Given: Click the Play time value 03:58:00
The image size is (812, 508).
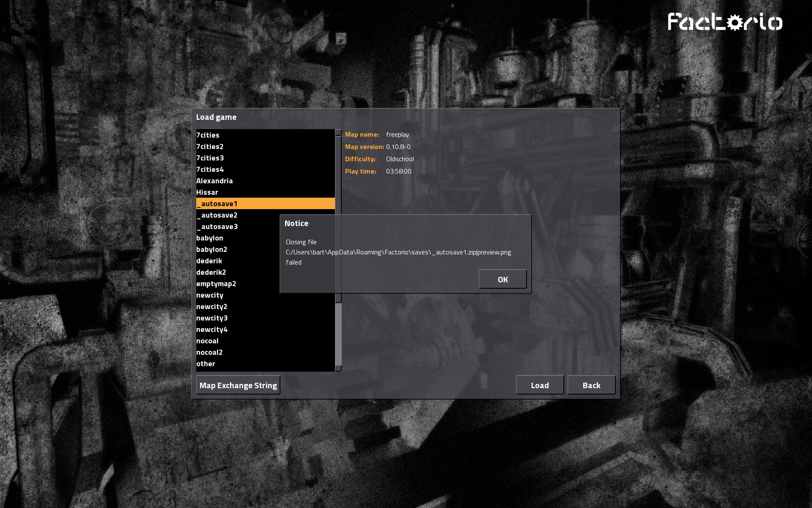Looking at the screenshot, I should 398,171.
